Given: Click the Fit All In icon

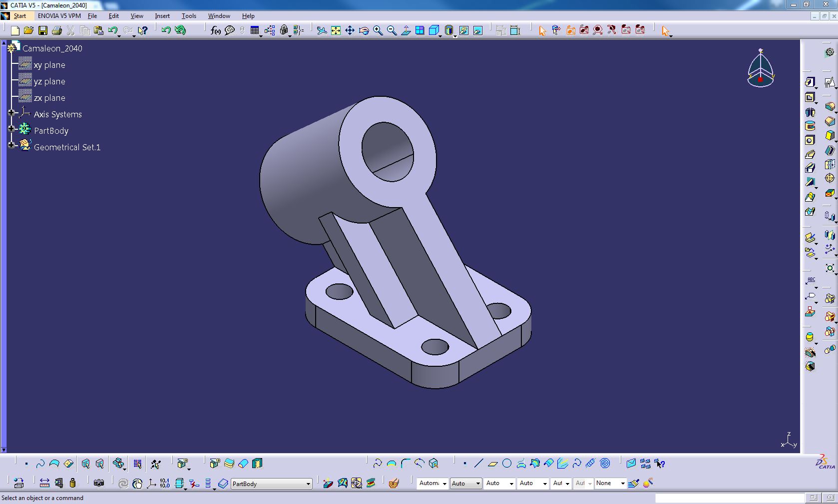Looking at the screenshot, I should [336, 30].
